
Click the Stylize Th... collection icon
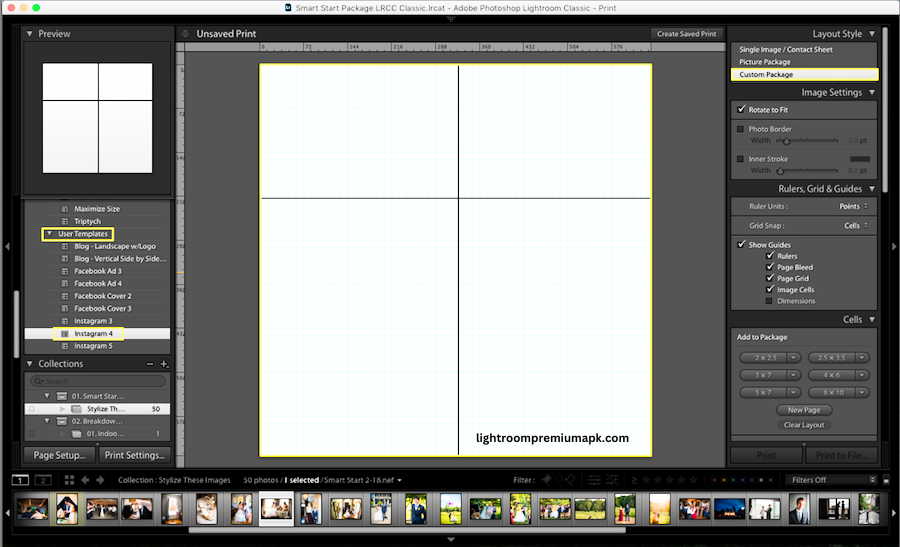[76, 409]
